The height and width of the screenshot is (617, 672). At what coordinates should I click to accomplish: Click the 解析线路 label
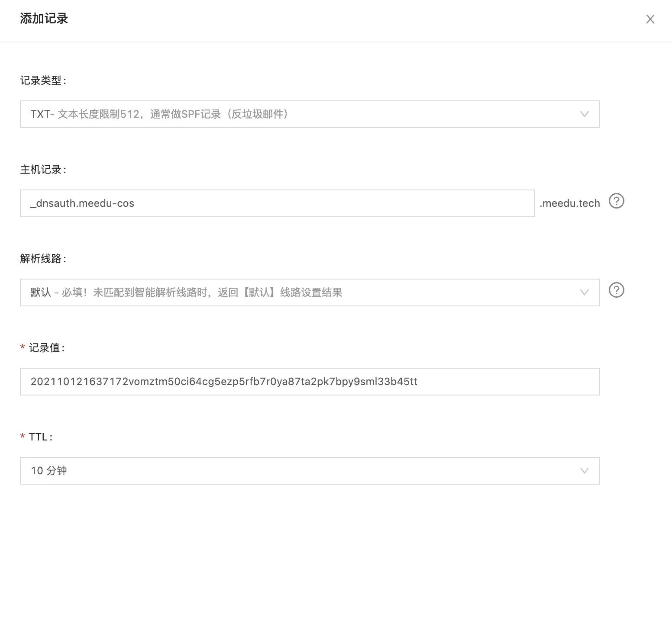coord(43,259)
